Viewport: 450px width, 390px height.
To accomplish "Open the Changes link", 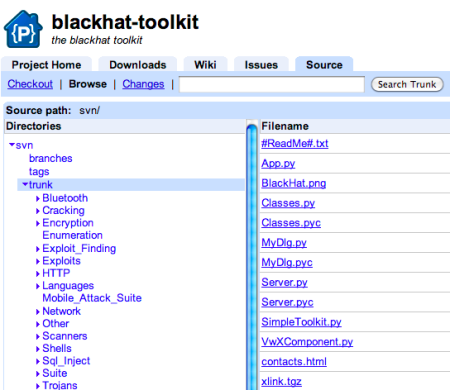I will [x=143, y=84].
